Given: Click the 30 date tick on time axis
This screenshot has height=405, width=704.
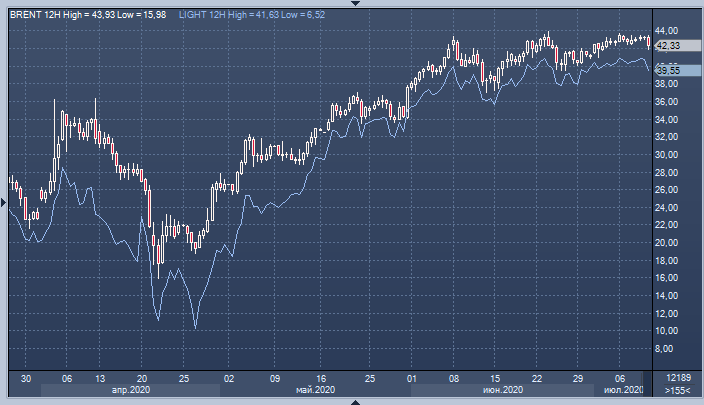Looking at the screenshot, I should point(26,378).
